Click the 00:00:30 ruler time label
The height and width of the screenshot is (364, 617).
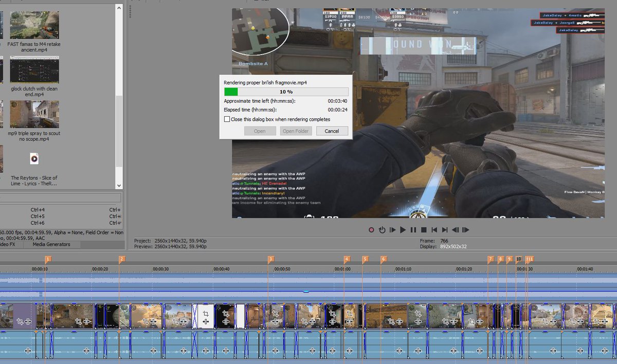(161, 269)
